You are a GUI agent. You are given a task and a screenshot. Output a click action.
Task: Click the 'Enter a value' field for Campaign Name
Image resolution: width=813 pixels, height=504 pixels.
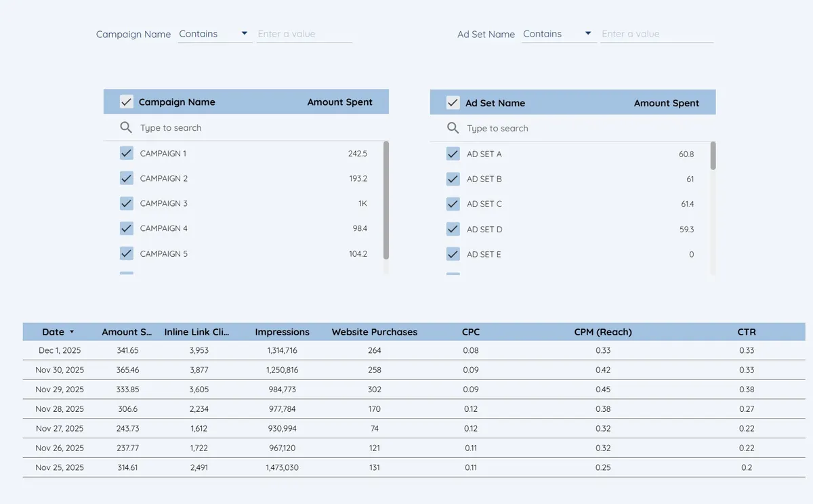pos(304,33)
